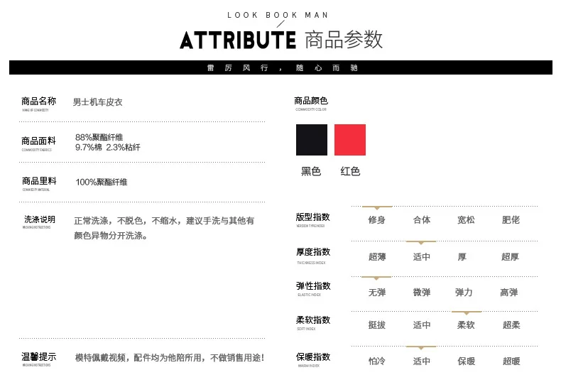Click the 宽松 fit option
561x392 pixels.
pos(466,220)
